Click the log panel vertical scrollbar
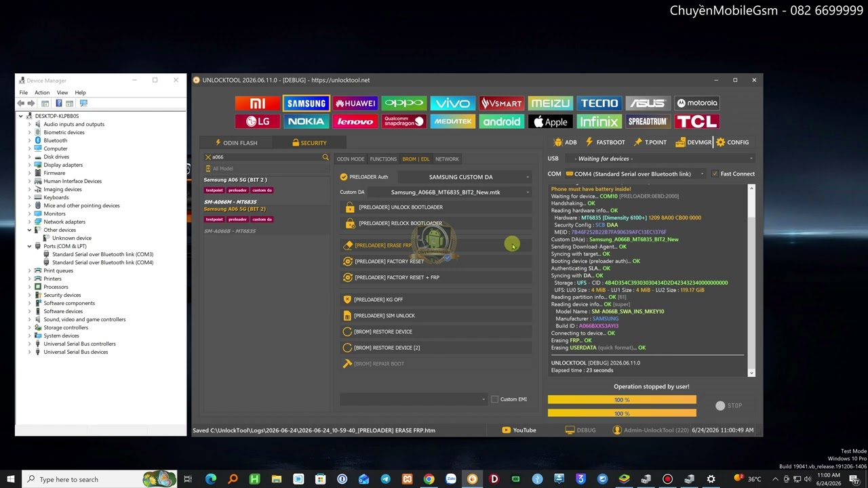Screen dimensions: 868x488 pos(751,280)
